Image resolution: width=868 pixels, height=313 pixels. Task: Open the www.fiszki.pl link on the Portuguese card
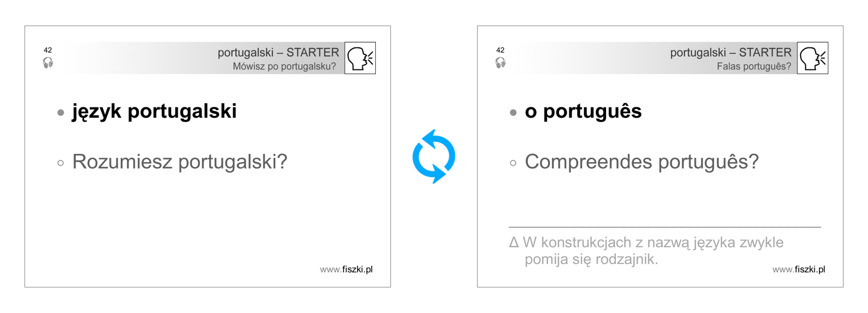(799, 269)
